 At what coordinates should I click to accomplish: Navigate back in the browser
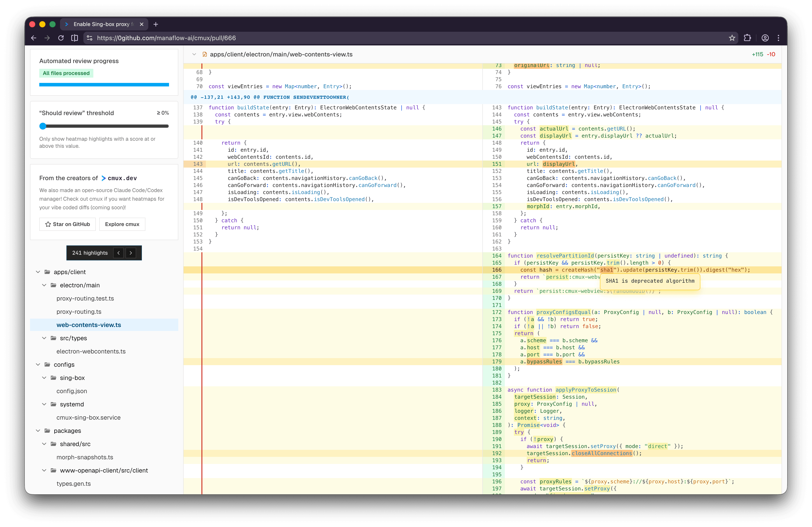tap(34, 38)
